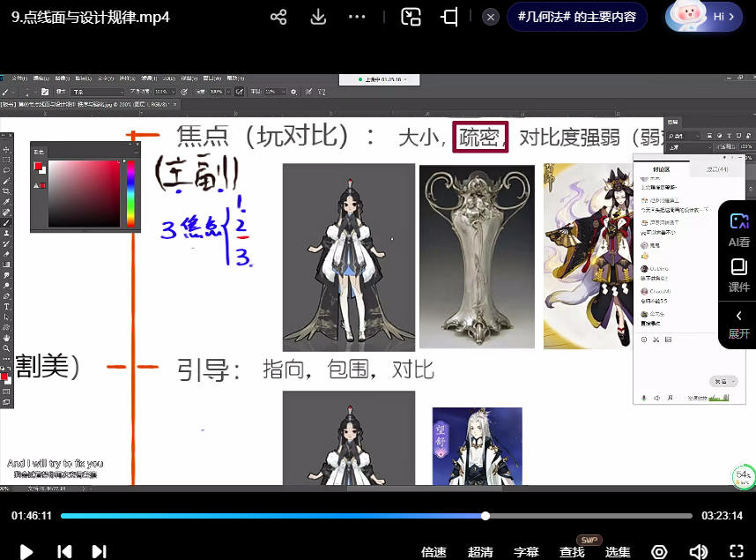Download the video using the download icon

318,18
